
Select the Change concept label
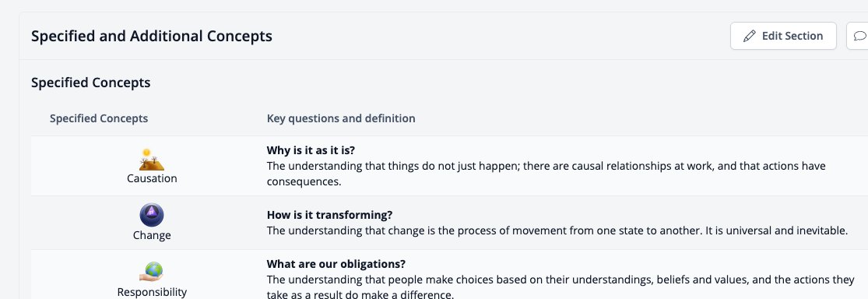(x=152, y=235)
